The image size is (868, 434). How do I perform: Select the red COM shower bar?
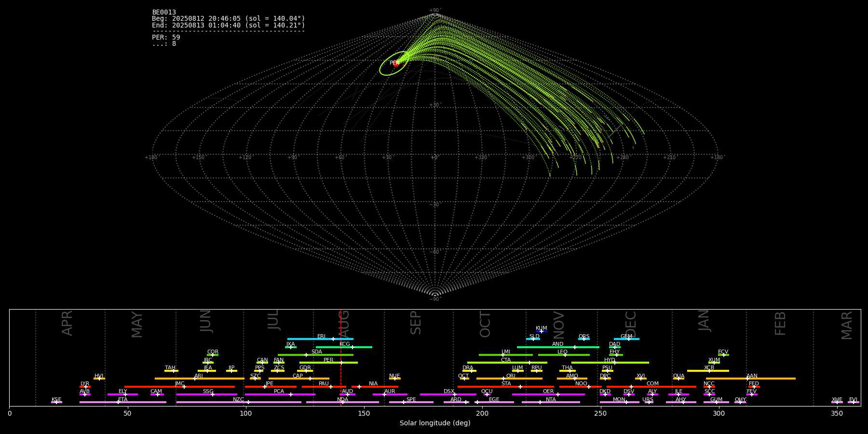[651, 386]
